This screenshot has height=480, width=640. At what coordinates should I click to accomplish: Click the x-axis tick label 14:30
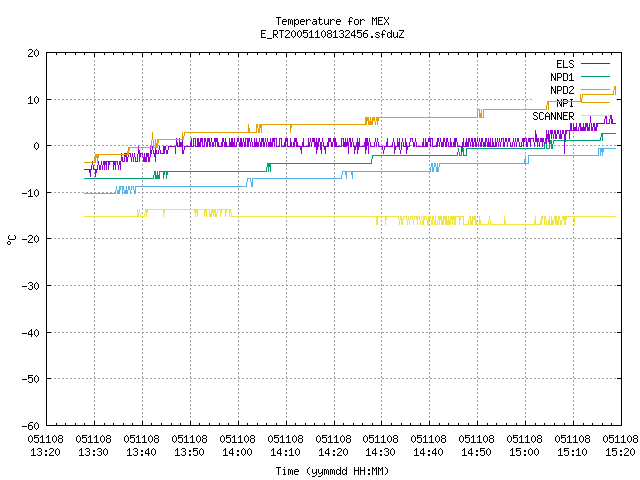pos(380,452)
